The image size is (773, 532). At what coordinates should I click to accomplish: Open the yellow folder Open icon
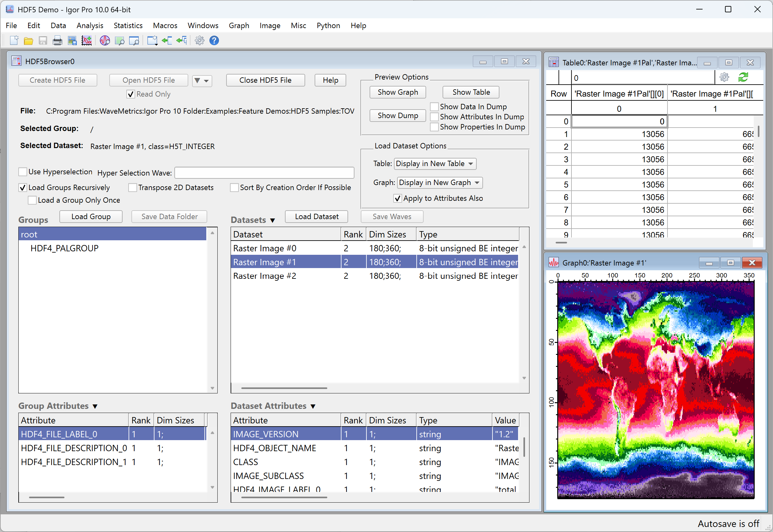click(28, 40)
